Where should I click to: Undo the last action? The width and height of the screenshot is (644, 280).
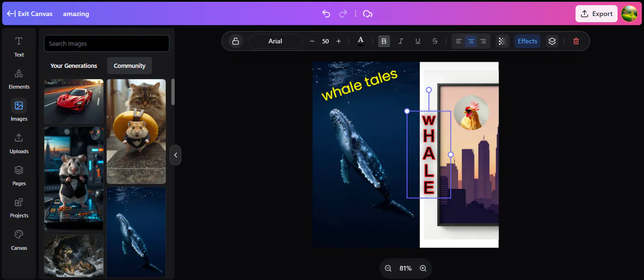(x=326, y=14)
